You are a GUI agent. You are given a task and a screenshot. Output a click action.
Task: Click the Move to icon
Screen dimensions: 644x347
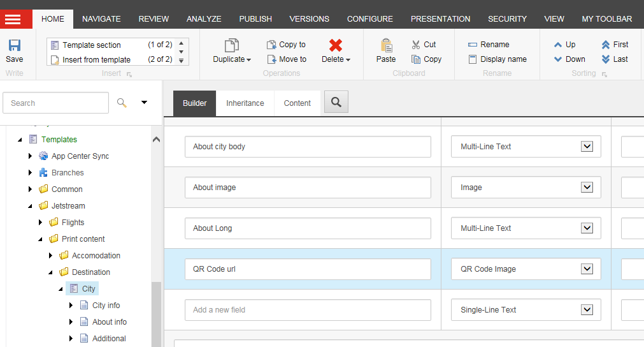coord(271,59)
